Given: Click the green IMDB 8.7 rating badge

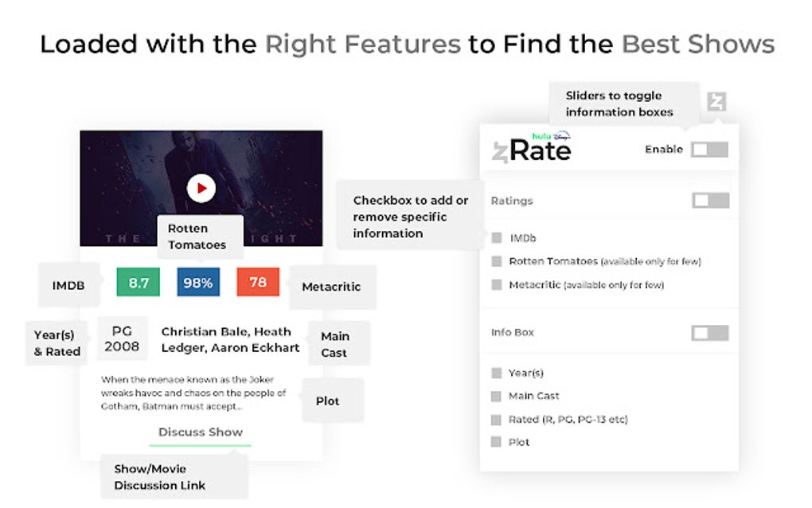Looking at the screenshot, I should pyautogui.click(x=139, y=283).
